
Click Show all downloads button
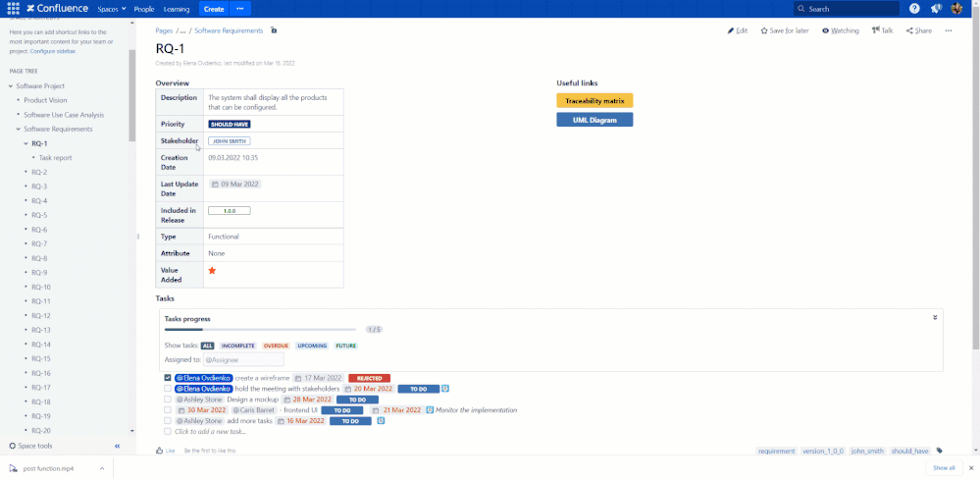coord(944,468)
